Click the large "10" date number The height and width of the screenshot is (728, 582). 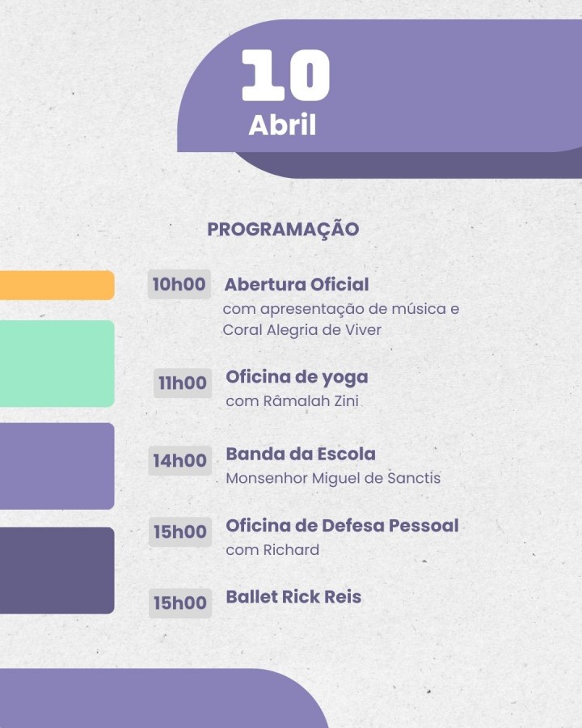click(x=285, y=75)
